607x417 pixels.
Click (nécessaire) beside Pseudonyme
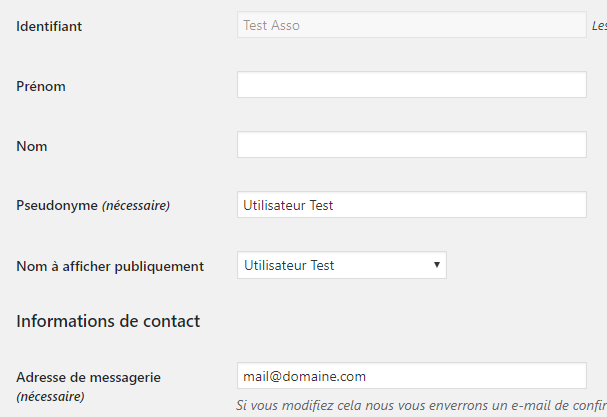[136, 206]
